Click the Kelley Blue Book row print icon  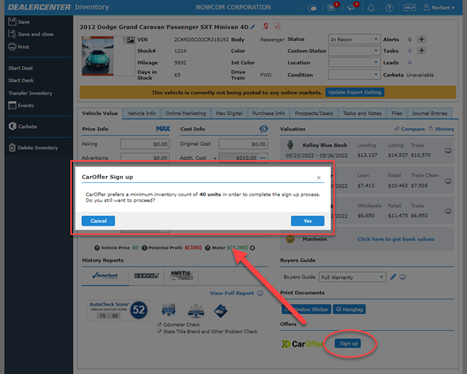point(448,151)
